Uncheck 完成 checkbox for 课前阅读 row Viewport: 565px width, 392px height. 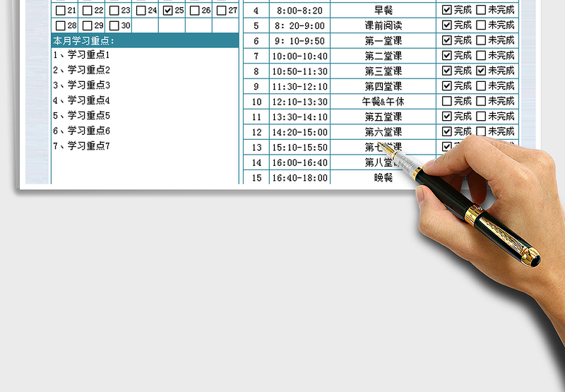pyautogui.click(x=447, y=25)
